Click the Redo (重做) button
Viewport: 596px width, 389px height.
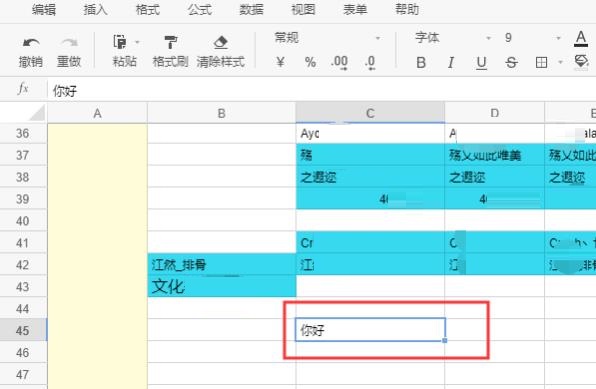click(69, 52)
